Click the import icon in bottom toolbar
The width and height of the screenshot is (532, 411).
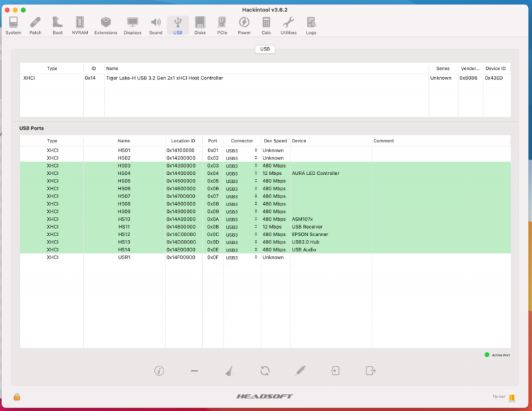tap(336, 370)
